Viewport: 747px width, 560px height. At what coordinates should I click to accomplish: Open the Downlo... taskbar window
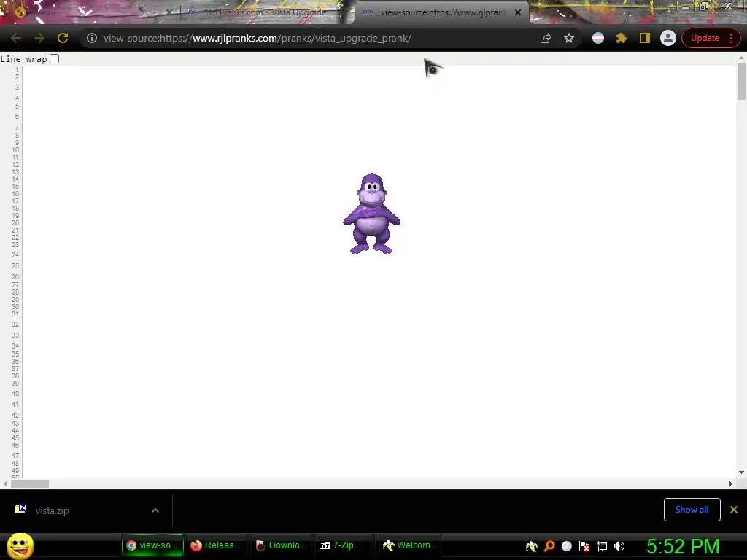tap(281, 545)
